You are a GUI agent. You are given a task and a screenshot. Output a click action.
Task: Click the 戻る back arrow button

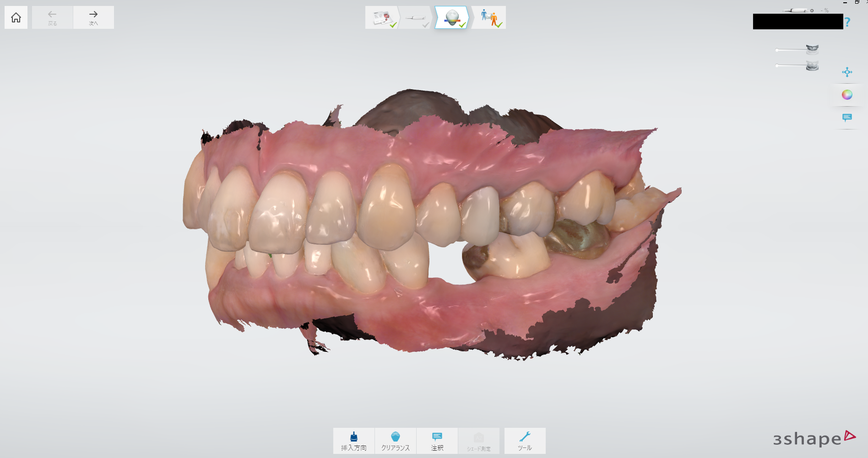point(52,17)
